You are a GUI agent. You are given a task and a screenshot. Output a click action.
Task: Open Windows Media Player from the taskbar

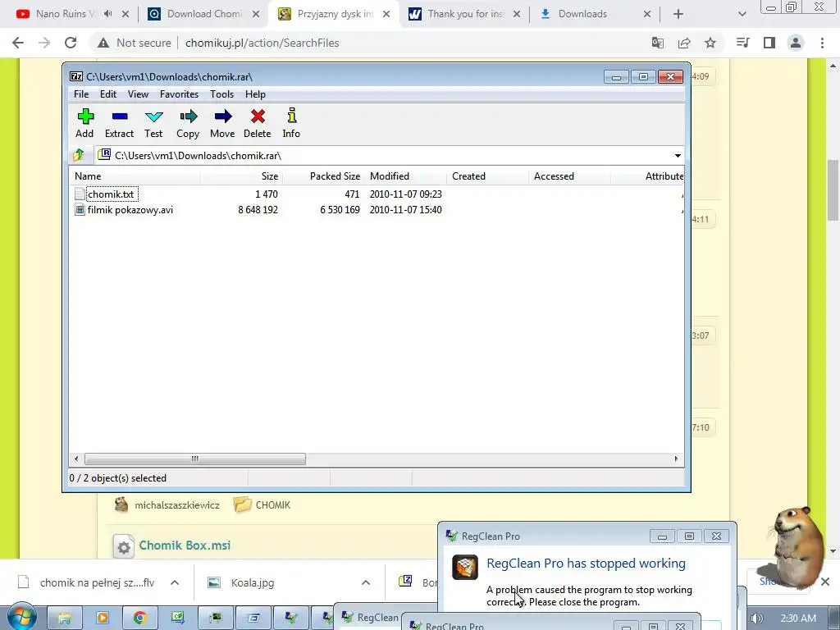pos(103,619)
